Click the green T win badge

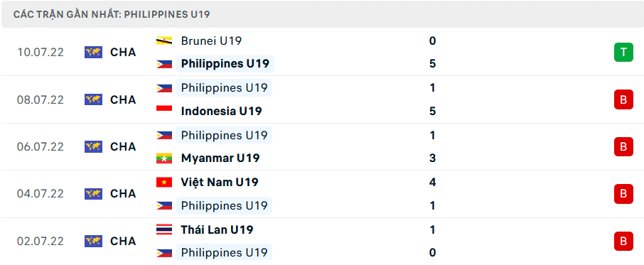point(623,52)
